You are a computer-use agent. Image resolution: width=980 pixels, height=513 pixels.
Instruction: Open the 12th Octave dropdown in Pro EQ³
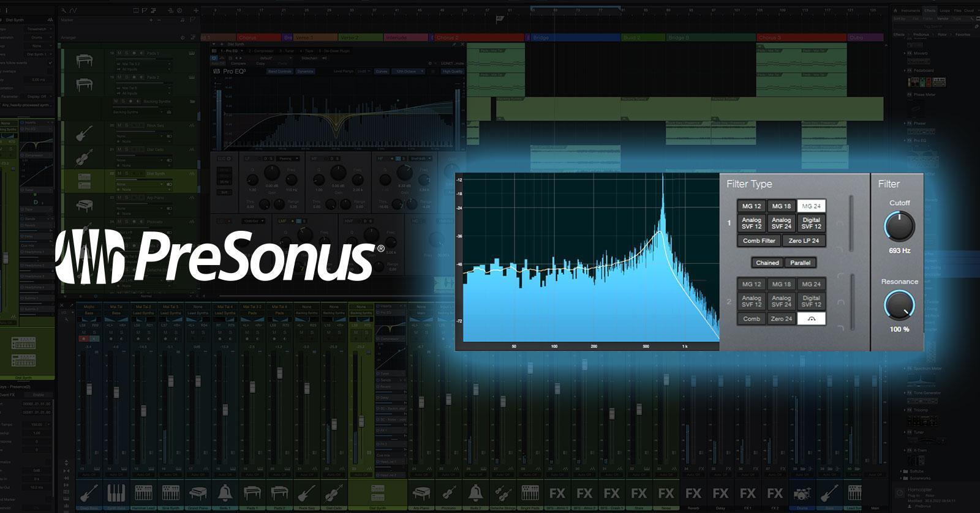[408, 72]
